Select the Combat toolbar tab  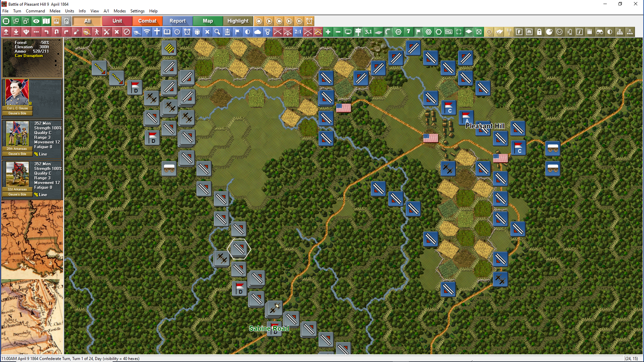coord(147,21)
